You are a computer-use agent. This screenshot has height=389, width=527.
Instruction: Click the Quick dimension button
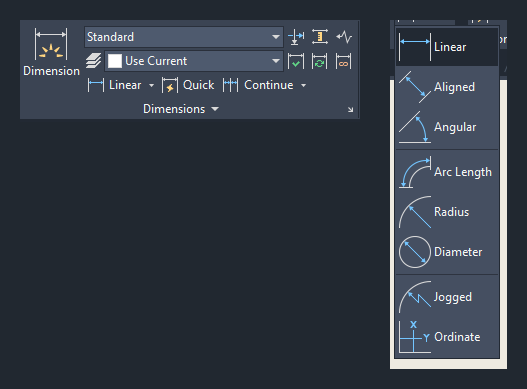[188, 85]
